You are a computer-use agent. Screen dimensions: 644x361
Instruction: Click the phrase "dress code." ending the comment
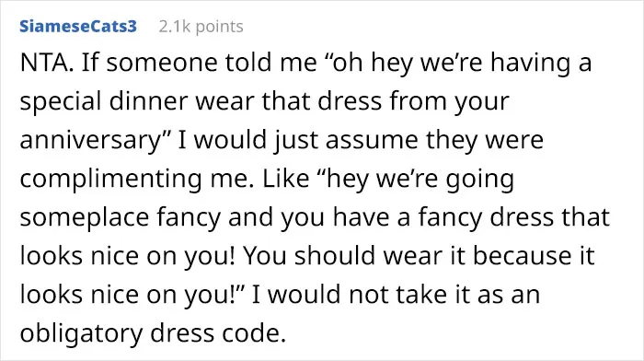click(218, 333)
